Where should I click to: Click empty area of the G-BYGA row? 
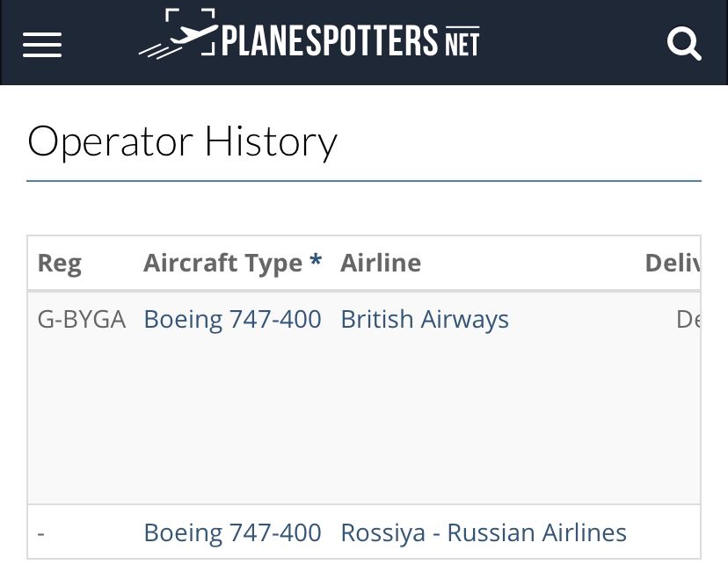(x=364, y=417)
